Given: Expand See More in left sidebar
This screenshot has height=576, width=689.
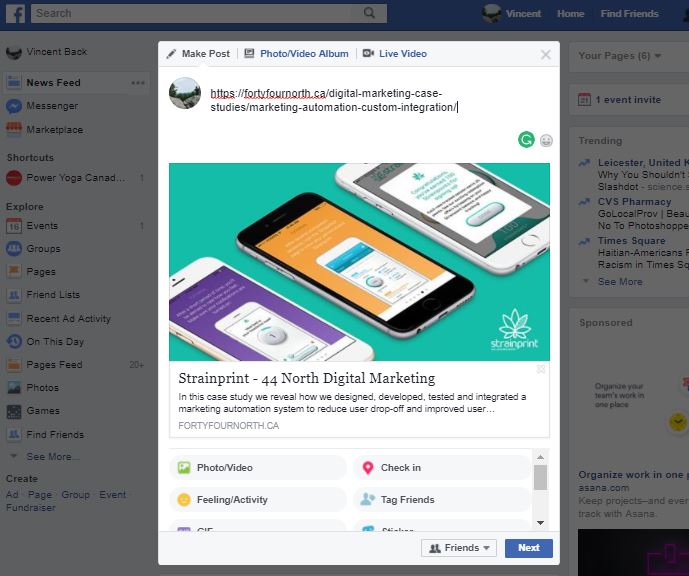Looking at the screenshot, I should pyautogui.click(x=53, y=456).
